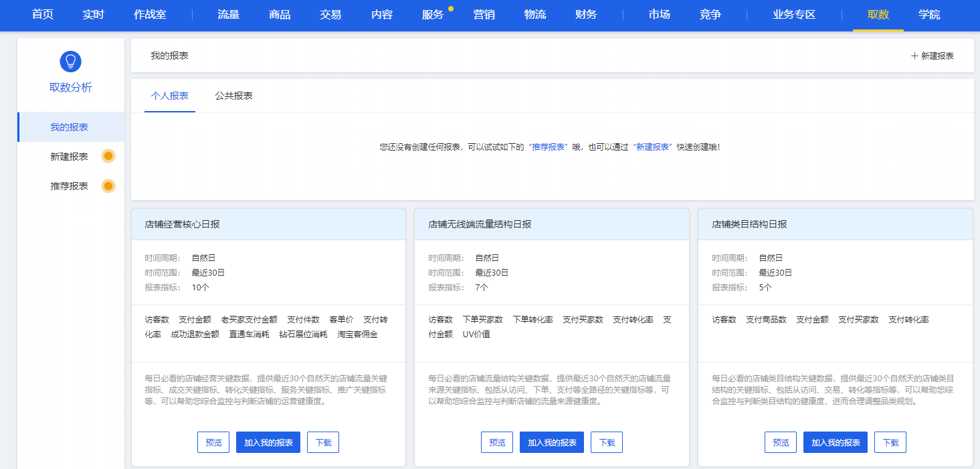Open the 首页 menu

pyautogui.click(x=43, y=15)
